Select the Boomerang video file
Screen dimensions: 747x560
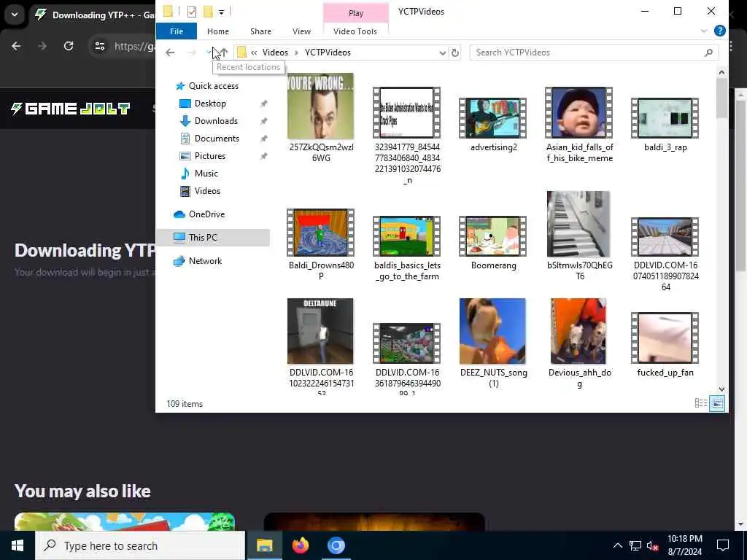tap(493, 236)
